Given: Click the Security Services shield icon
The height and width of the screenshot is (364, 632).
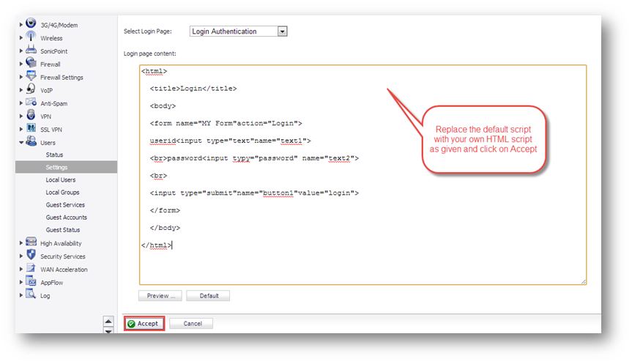Looking at the screenshot, I should pyautogui.click(x=31, y=256).
